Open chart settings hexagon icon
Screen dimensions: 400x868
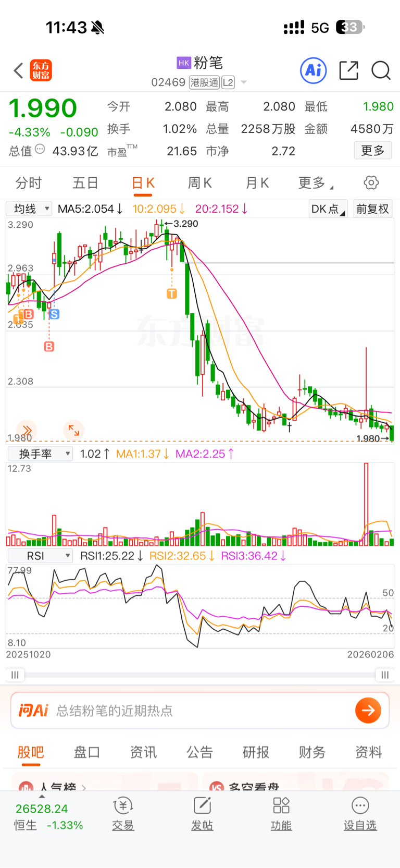point(371,183)
